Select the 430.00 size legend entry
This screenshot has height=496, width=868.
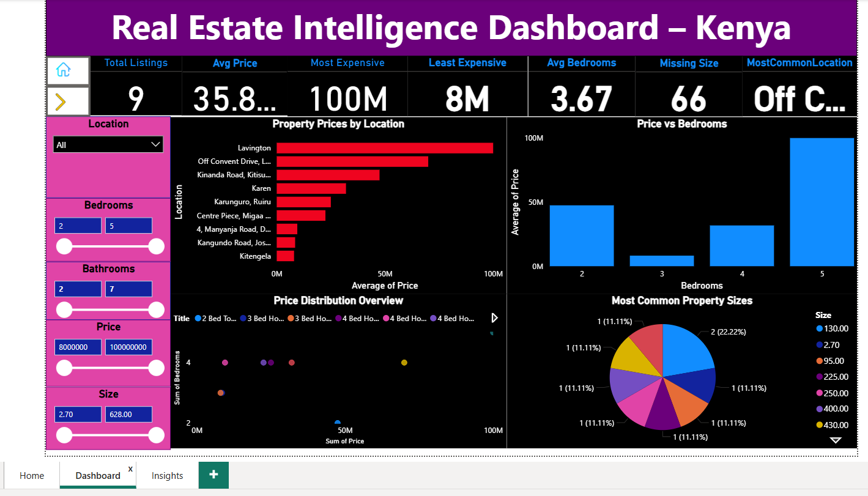coord(832,425)
